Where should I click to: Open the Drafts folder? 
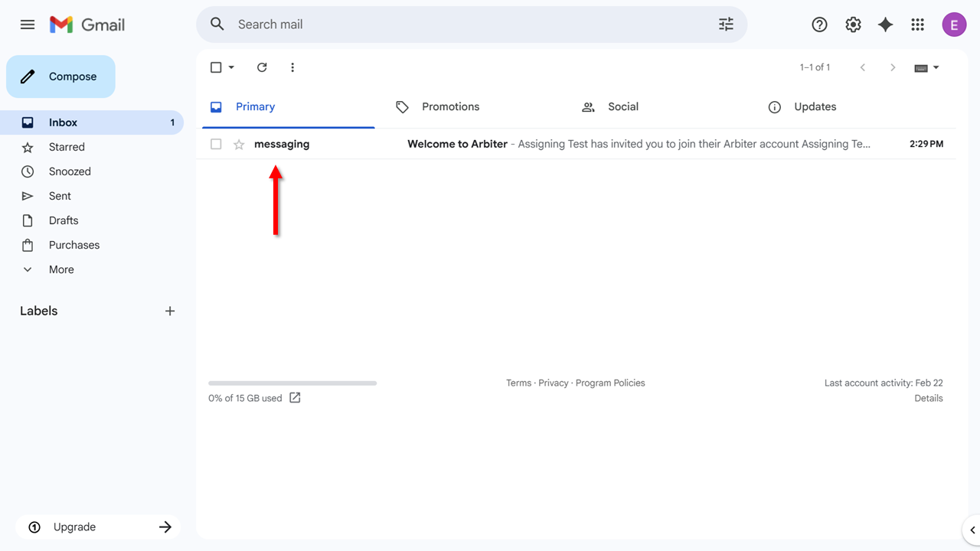[x=92, y=220]
